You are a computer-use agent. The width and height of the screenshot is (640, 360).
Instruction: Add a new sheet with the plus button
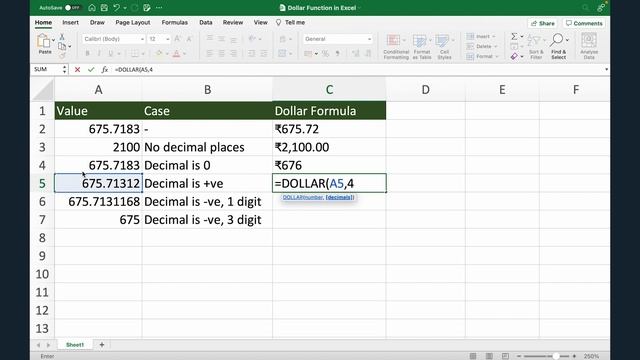(102, 345)
